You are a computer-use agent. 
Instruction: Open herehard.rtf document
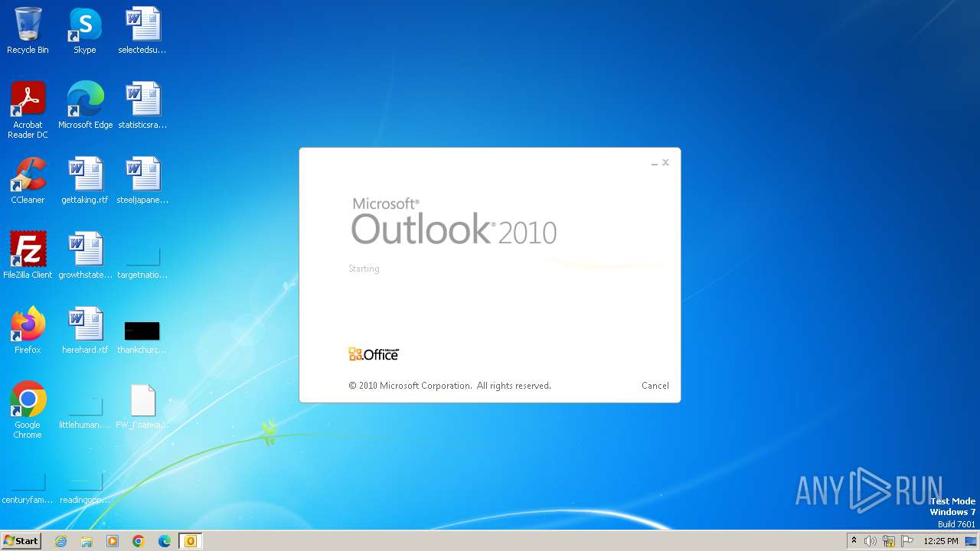click(x=85, y=331)
